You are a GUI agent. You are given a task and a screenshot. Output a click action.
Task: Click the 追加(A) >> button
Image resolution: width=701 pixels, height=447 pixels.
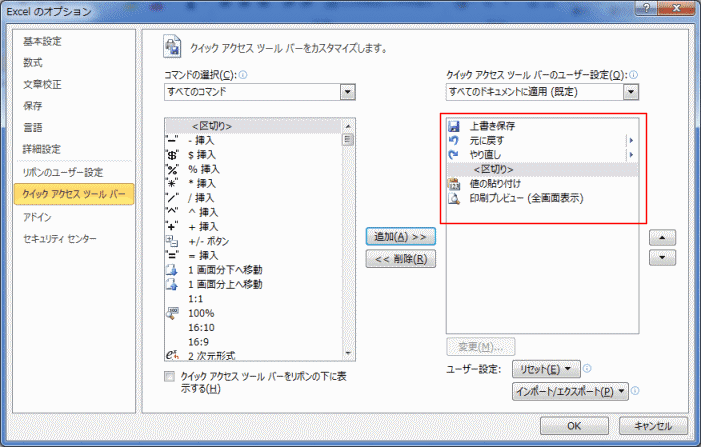[401, 236]
